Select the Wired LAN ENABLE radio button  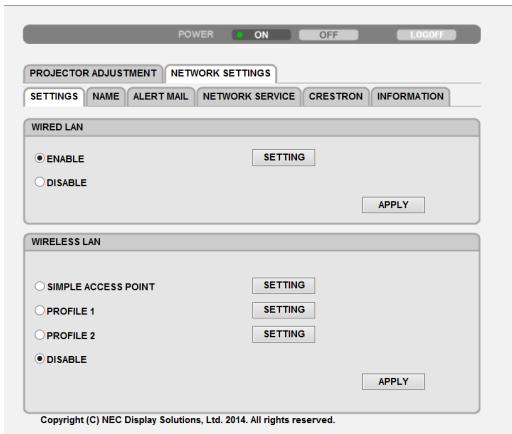[40, 158]
